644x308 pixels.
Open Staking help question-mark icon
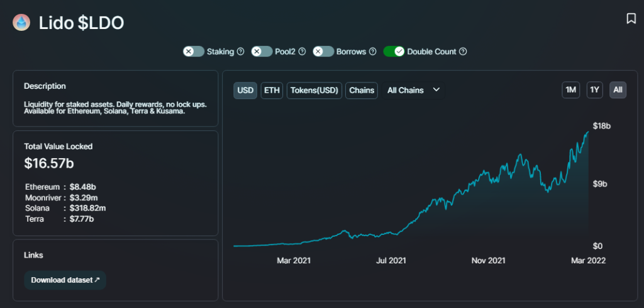coord(241,52)
